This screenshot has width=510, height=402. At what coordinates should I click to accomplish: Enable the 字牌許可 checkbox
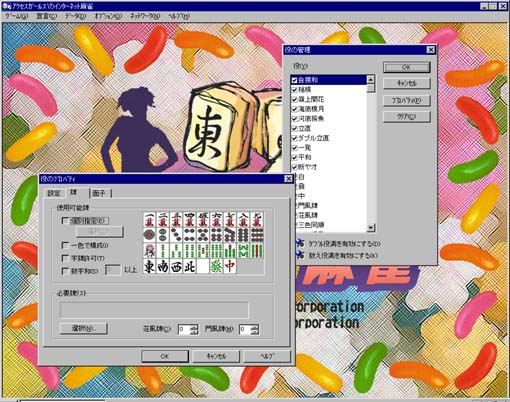click(x=66, y=258)
